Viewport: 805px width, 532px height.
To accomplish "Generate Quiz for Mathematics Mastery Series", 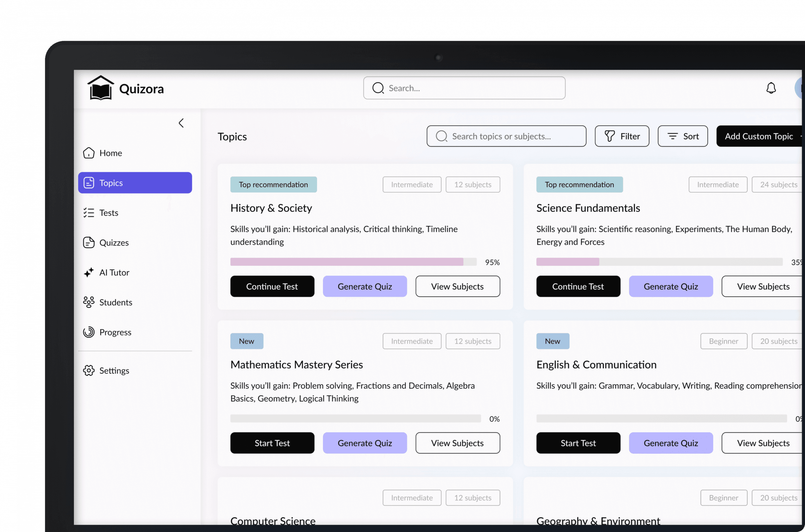I will coord(365,443).
